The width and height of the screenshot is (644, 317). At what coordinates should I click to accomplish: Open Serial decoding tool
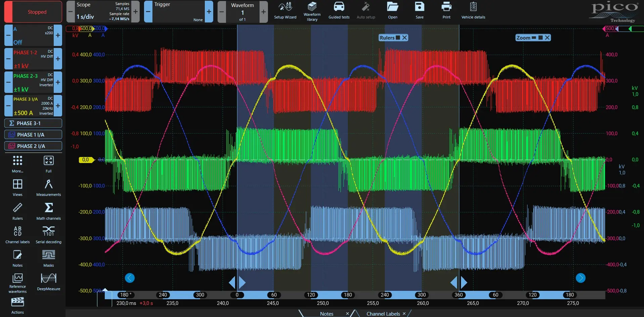[x=48, y=234]
